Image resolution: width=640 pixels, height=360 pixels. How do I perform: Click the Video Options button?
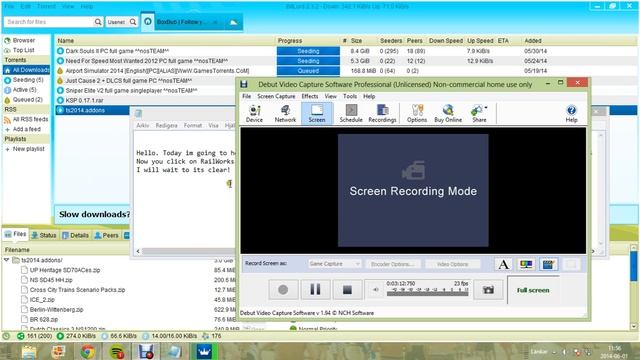point(452,264)
